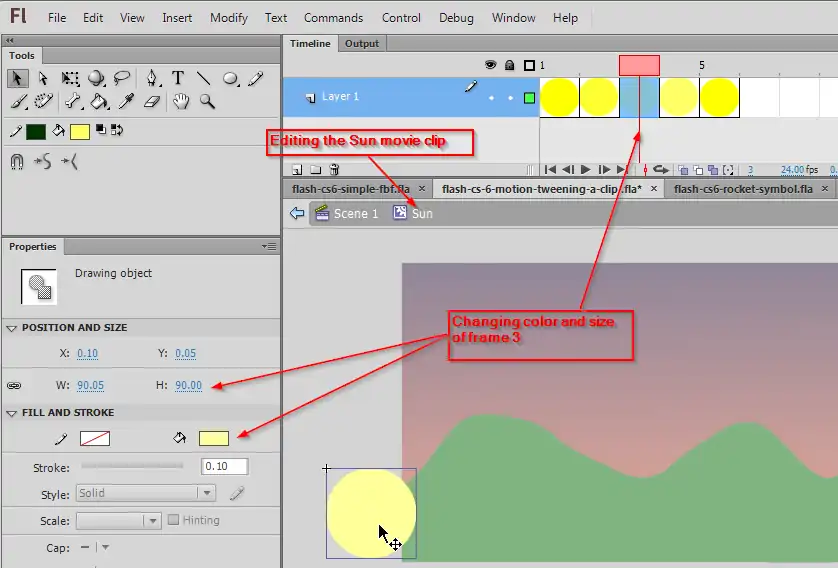Collapse the Fill and Stroke section
Image resolution: width=838 pixels, height=568 pixels.
[x=12, y=413]
